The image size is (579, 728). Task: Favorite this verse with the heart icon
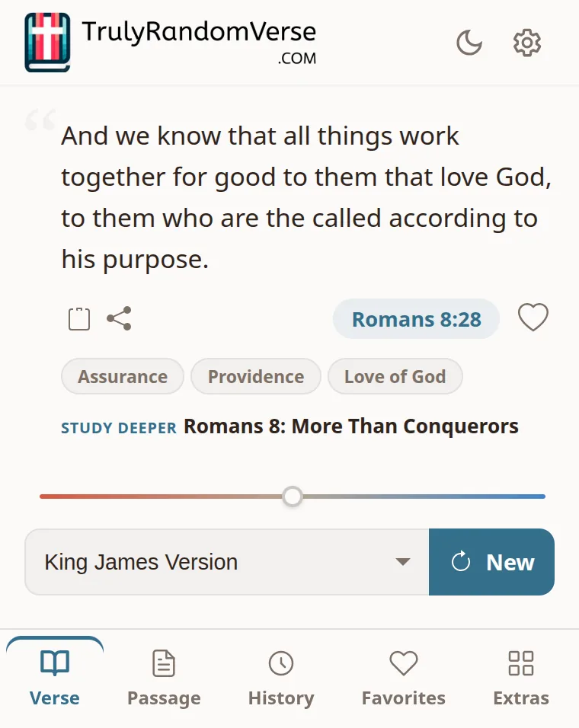tap(533, 318)
